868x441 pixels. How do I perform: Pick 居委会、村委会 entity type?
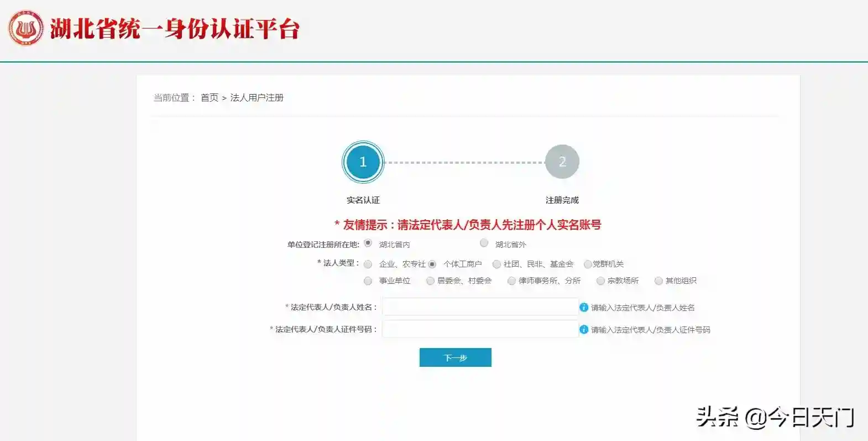click(430, 281)
